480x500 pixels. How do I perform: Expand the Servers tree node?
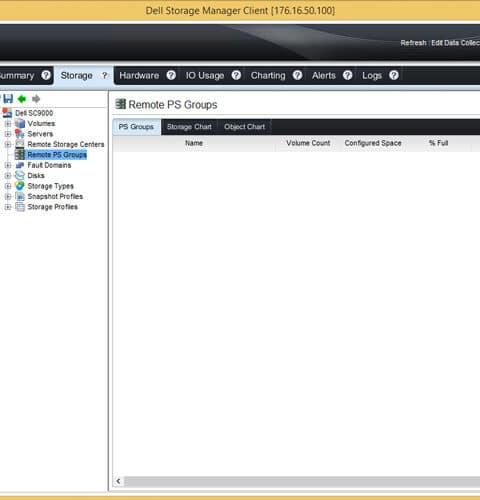pyautogui.click(x=8, y=134)
